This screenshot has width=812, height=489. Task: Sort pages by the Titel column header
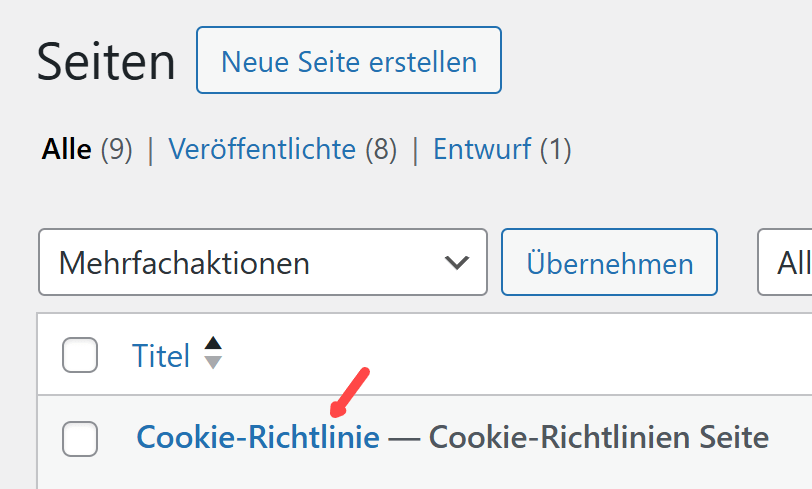(x=161, y=355)
